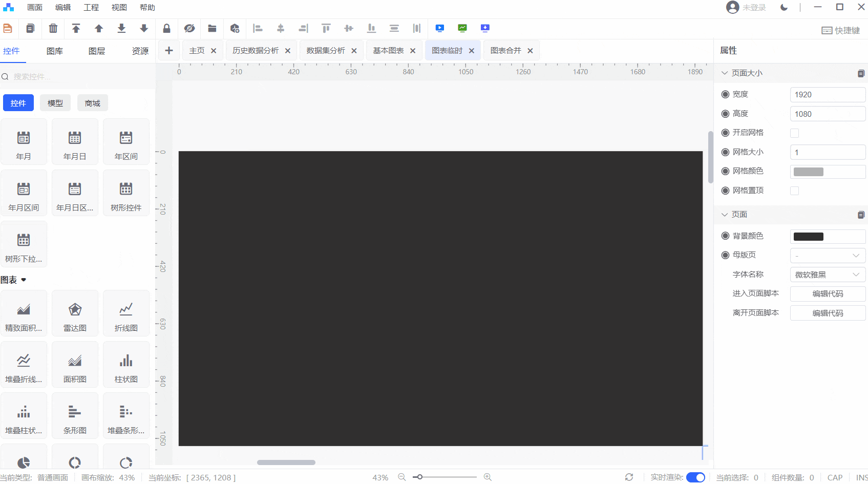Screen dimensions: 868x484
Task: Select the bar chart (柱状图) widget
Action: [x=126, y=365]
